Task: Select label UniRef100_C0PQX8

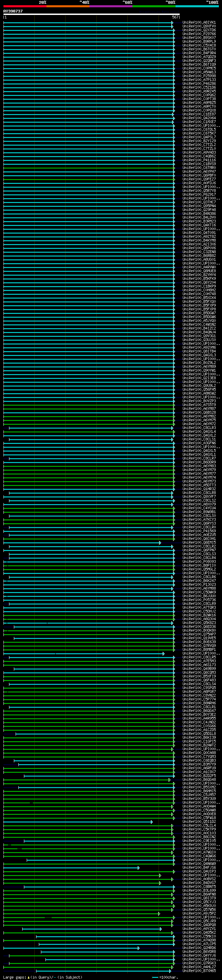Action: pos(199,110)
